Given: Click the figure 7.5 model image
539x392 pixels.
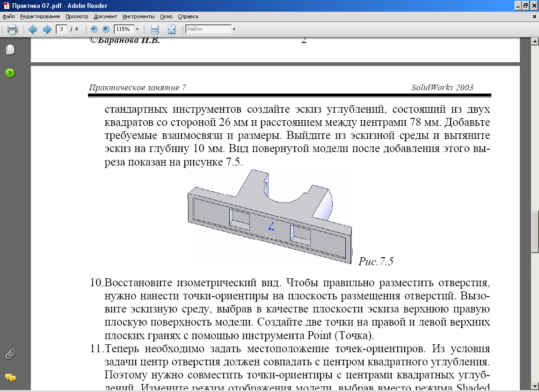Looking at the screenshot, I should point(270,217).
